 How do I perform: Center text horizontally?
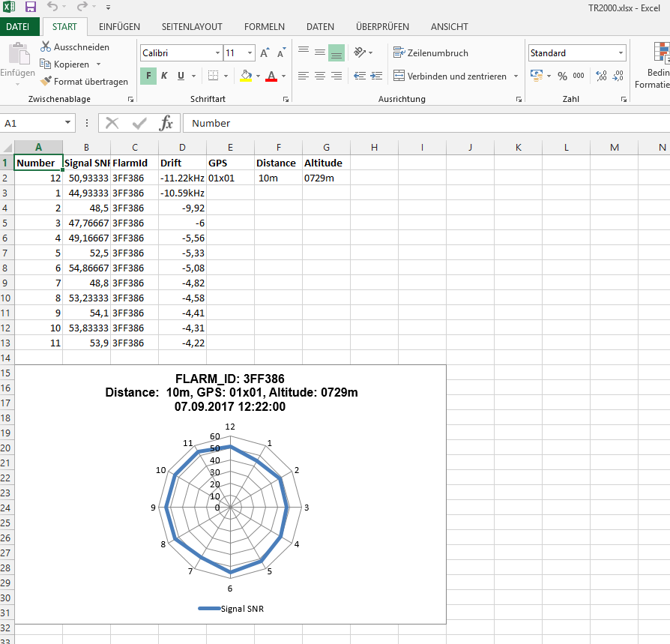tap(319, 76)
